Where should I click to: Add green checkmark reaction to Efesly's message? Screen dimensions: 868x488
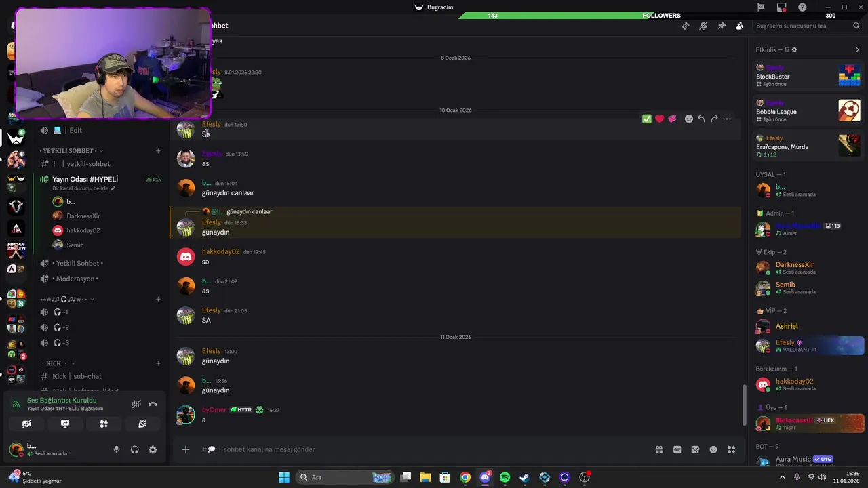647,119
